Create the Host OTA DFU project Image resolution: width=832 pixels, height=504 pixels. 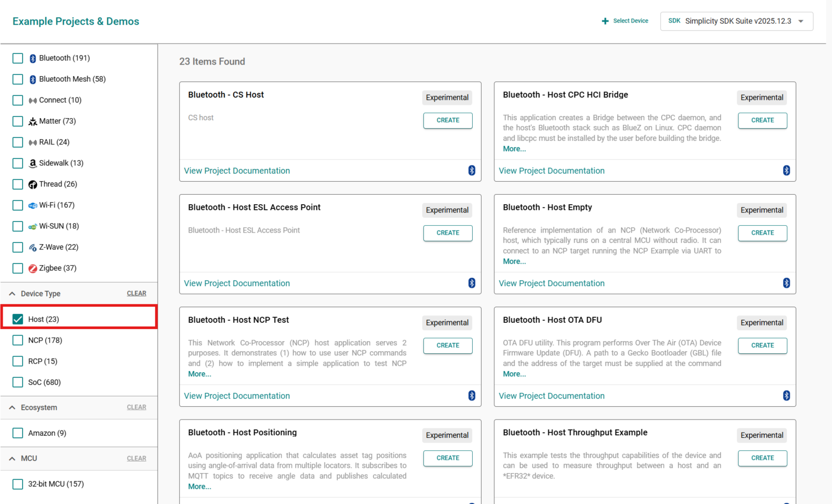[x=763, y=345]
